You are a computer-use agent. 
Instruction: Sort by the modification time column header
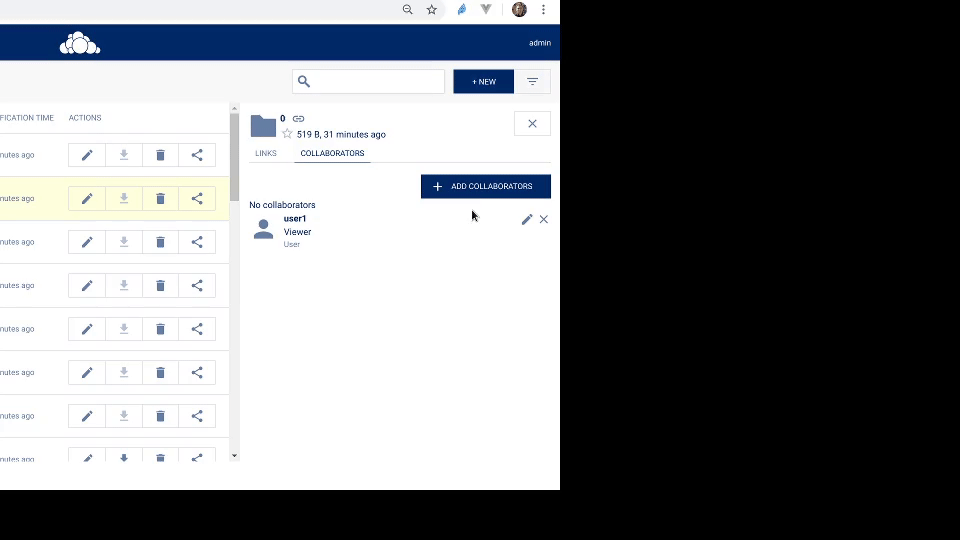pos(27,118)
